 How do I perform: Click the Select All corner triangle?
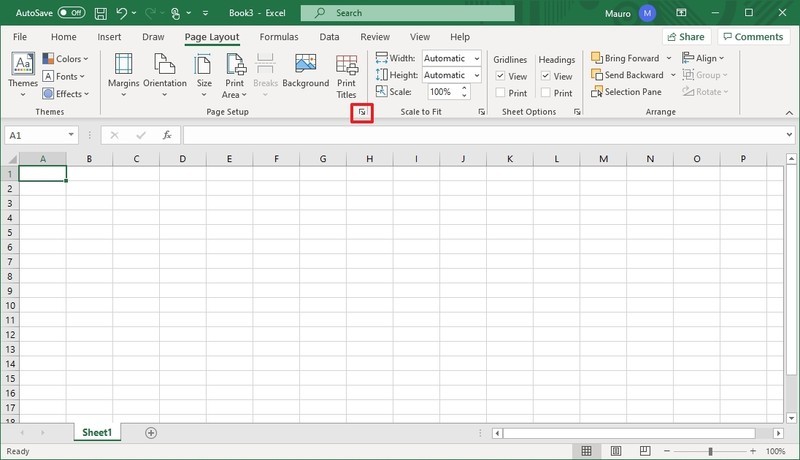(11, 159)
